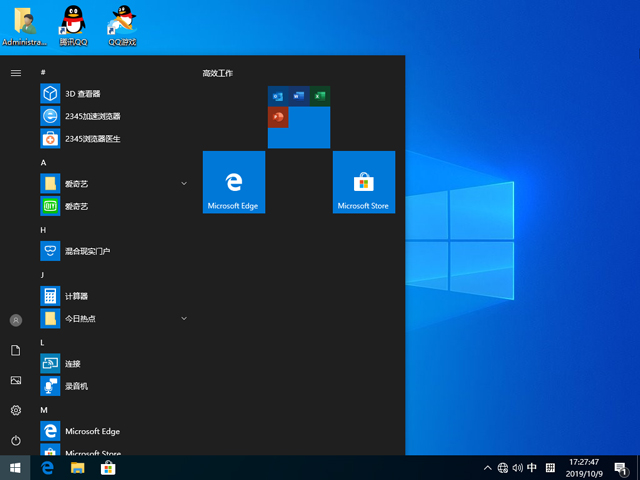This screenshot has width=640, height=480.
Task: Open the user account icon in start sidebar
Action: (x=16, y=320)
